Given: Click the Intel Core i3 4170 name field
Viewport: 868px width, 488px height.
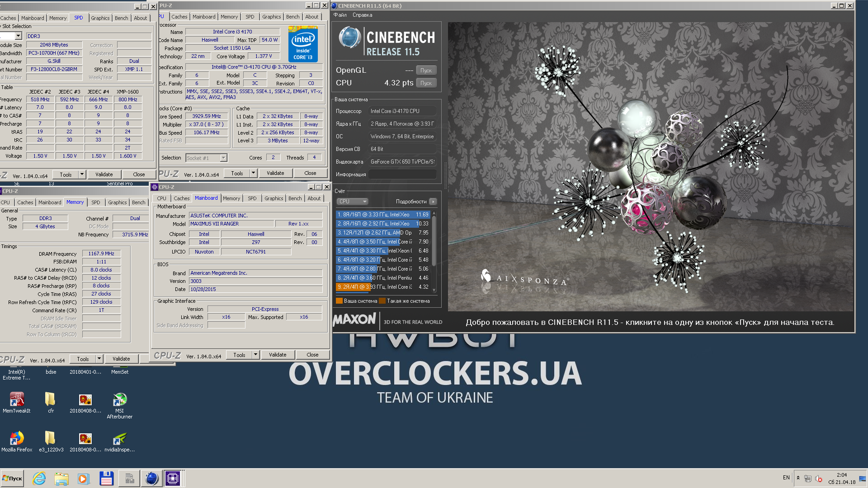Looking at the screenshot, I should click(232, 32).
